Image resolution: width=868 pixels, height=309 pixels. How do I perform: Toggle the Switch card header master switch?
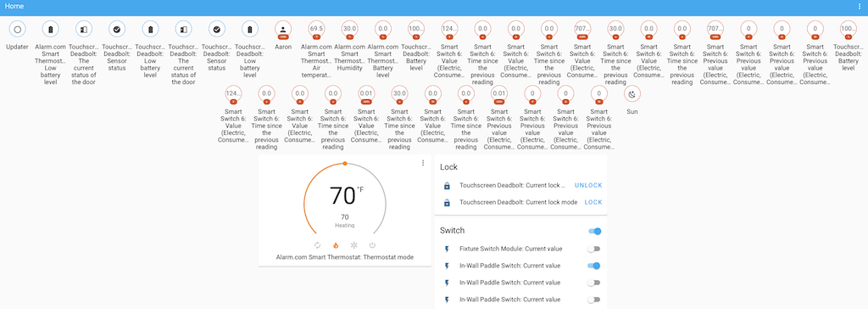coord(594,232)
